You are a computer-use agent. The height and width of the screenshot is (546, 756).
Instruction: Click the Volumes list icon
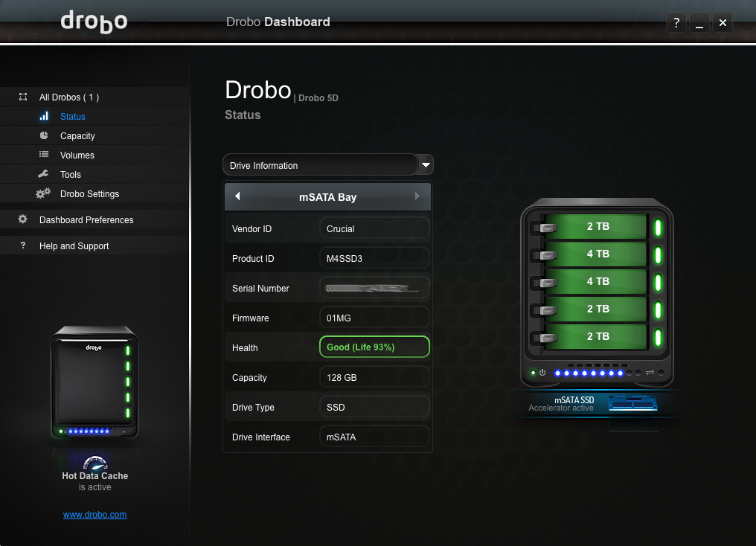click(x=44, y=154)
